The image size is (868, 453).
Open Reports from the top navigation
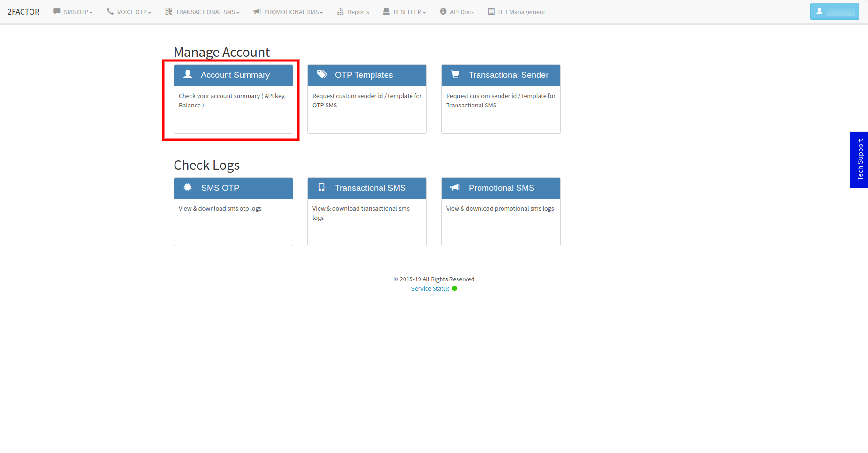coord(353,12)
